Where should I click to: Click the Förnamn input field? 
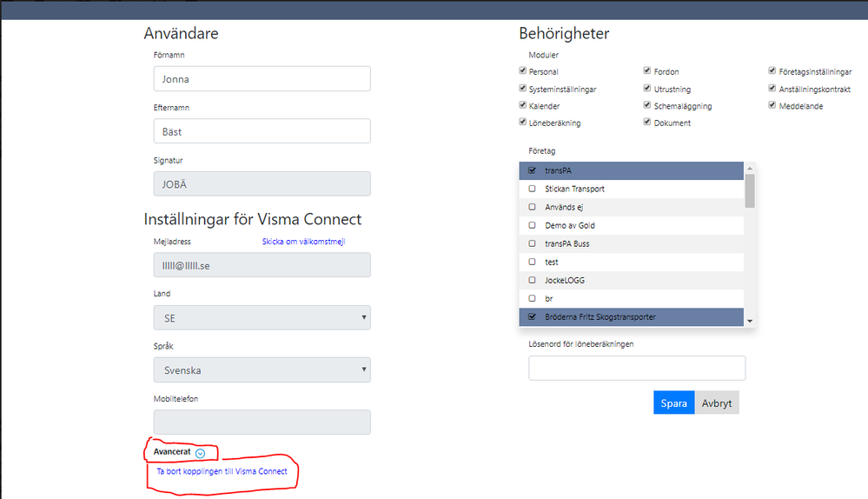(x=262, y=79)
